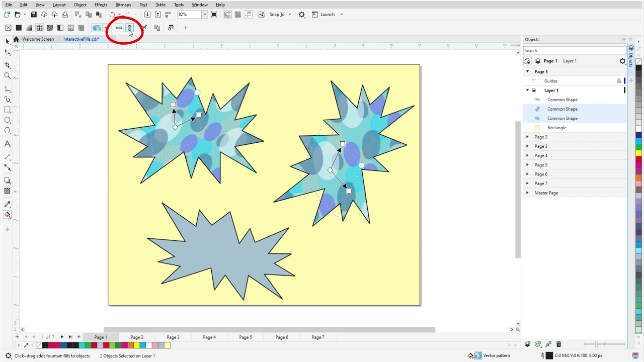The height and width of the screenshot is (362, 644).
Task: Open the Bitmaps menu
Action: click(x=123, y=5)
